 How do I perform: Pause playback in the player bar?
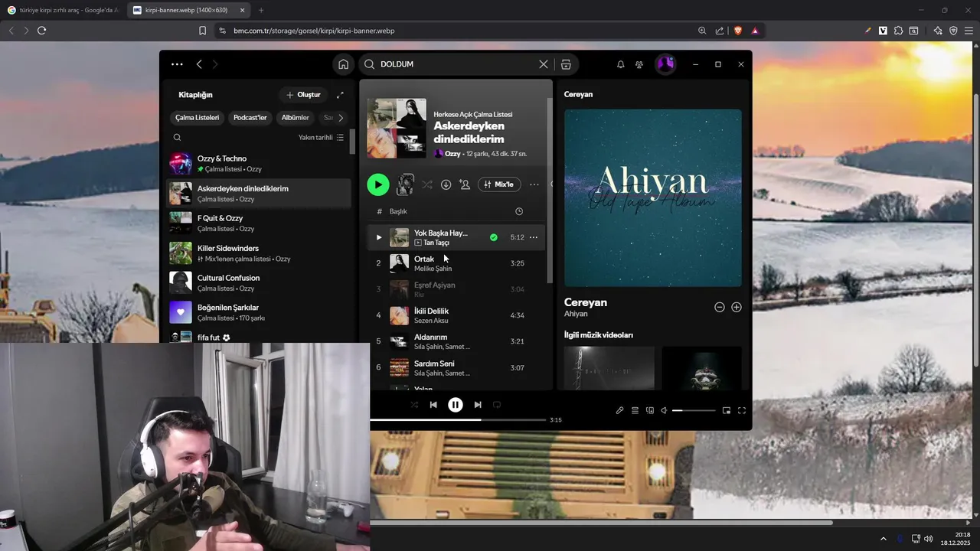(456, 405)
